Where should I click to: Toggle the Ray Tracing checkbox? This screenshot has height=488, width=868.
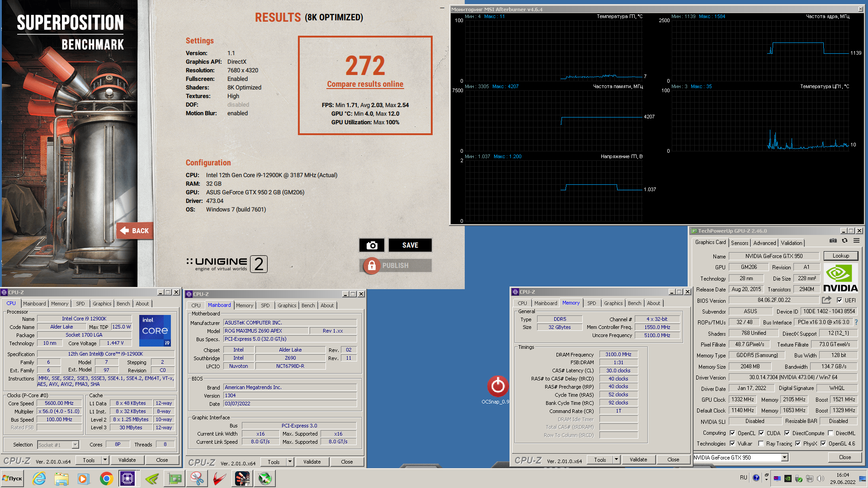coord(761,443)
